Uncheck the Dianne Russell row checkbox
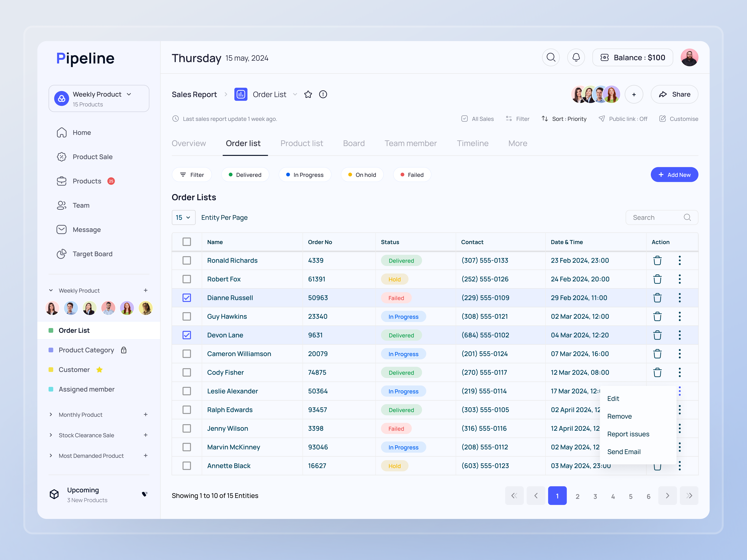 pyautogui.click(x=187, y=298)
